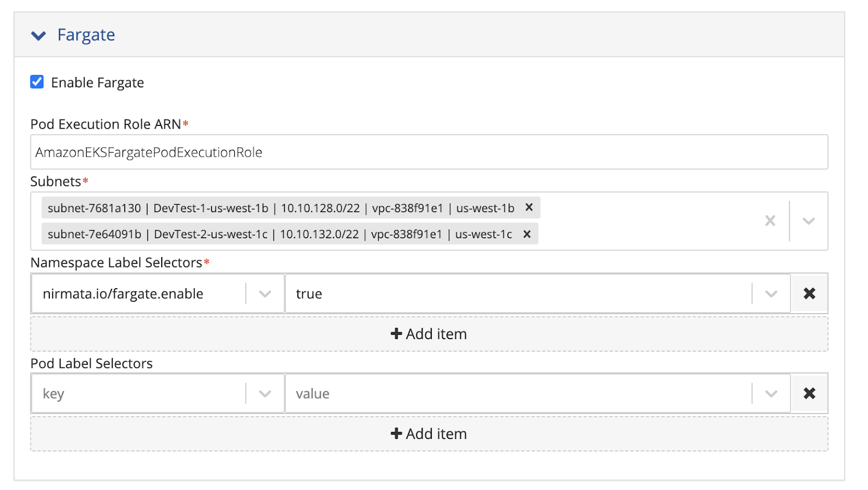Click the Pod Label Selectors key placeholder field
The image size is (868, 490).
pos(139,393)
